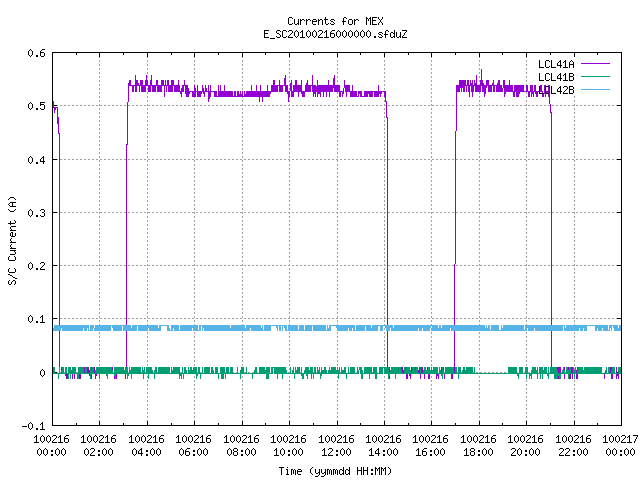
Task: Click the x-axis tick 100216 02:00
Action: pos(98,446)
